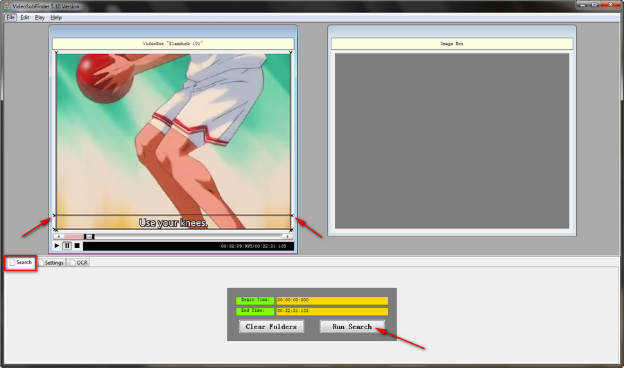Screen dimensions: 624x369
Task: Click the VideoSubFinder app icon in title bar
Action: pyautogui.click(x=7, y=6)
